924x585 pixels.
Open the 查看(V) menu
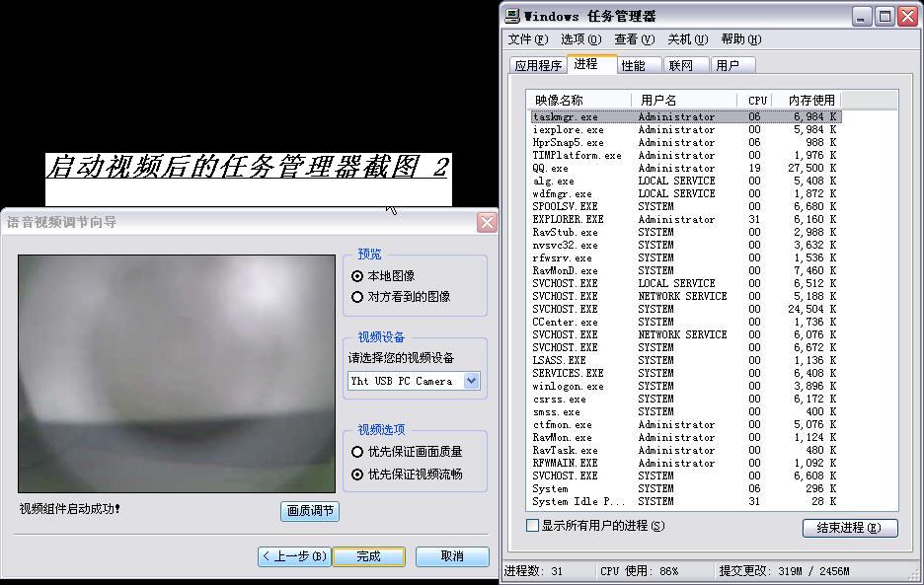click(634, 39)
